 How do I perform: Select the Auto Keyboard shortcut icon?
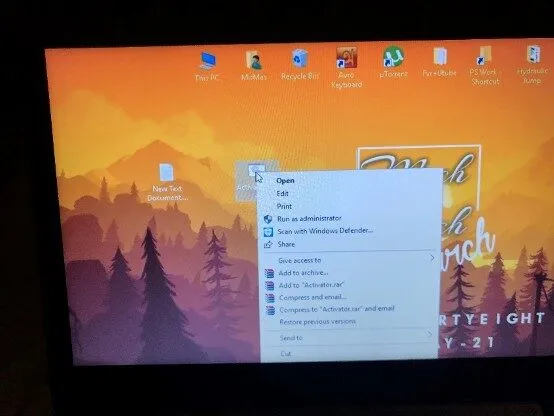coord(347,68)
